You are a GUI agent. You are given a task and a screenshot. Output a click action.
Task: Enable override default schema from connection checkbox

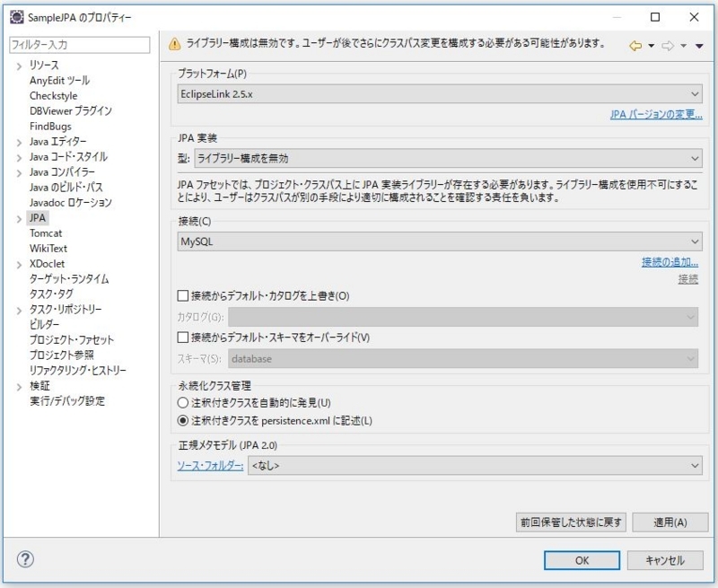(x=184, y=338)
